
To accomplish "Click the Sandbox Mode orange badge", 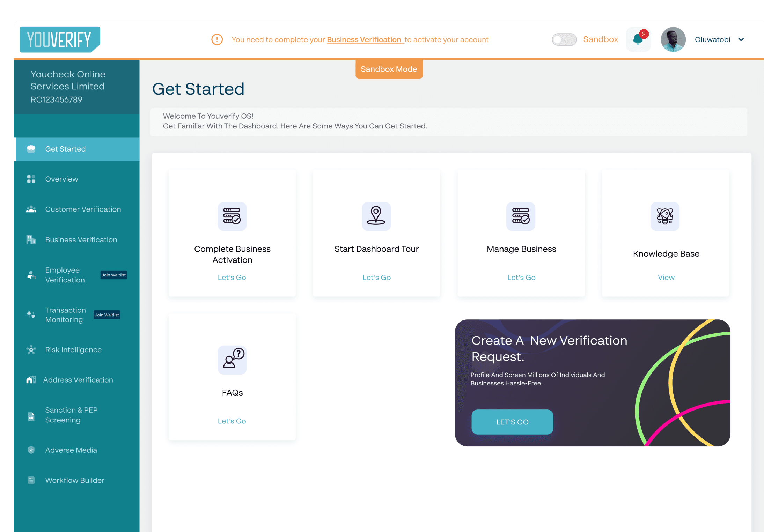I will [x=389, y=69].
